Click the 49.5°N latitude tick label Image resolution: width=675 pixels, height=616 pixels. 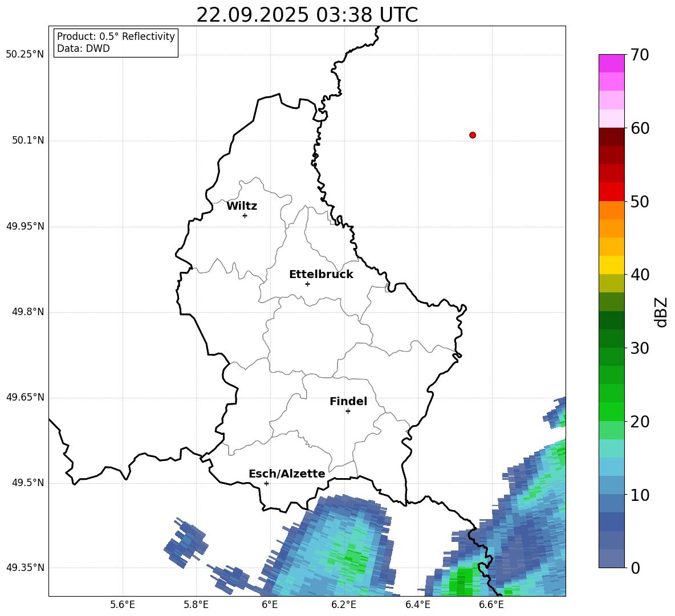[28, 483]
